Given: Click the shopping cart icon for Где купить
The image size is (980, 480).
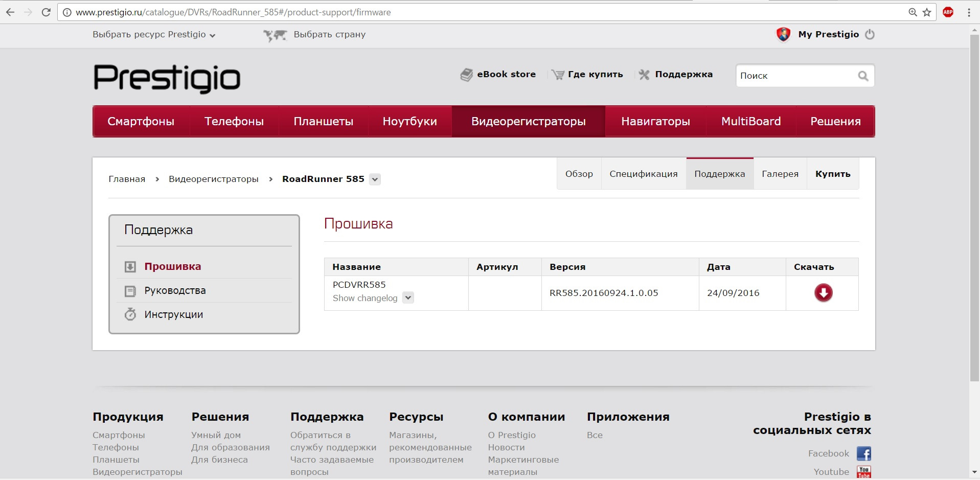Looking at the screenshot, I should click(x=558, y=75).
